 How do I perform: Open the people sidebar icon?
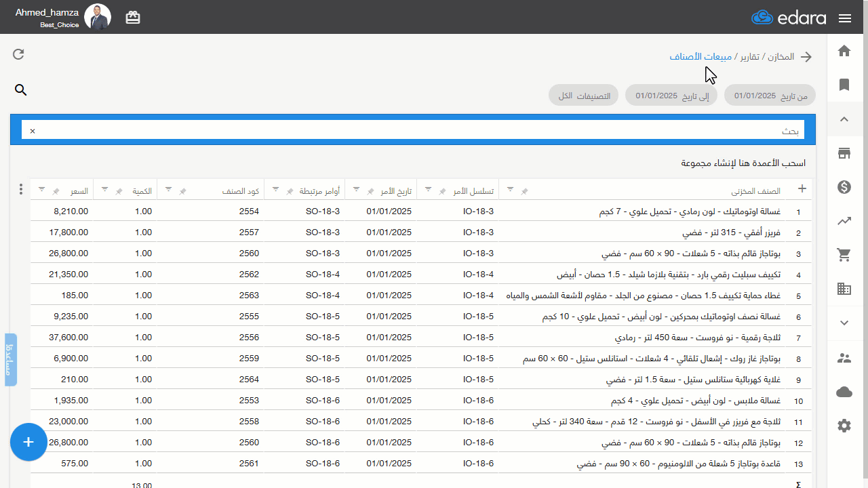844,358
